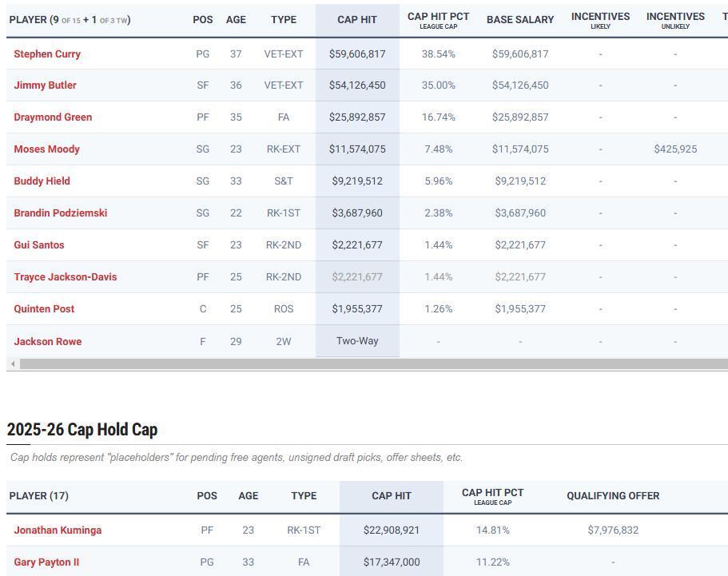The height and width of the screenshot is (576, 728).
Task: Open Jonathan Kuminga's cap hold link
Action: tap(58, 530)
